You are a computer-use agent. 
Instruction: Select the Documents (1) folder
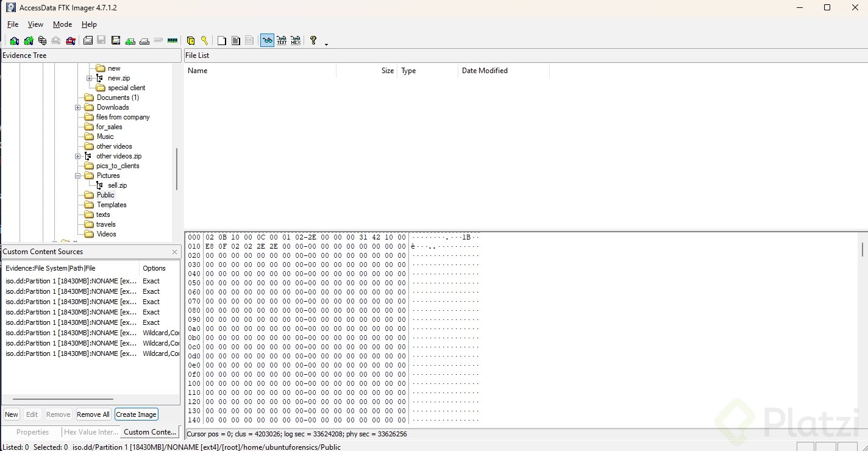118,98
